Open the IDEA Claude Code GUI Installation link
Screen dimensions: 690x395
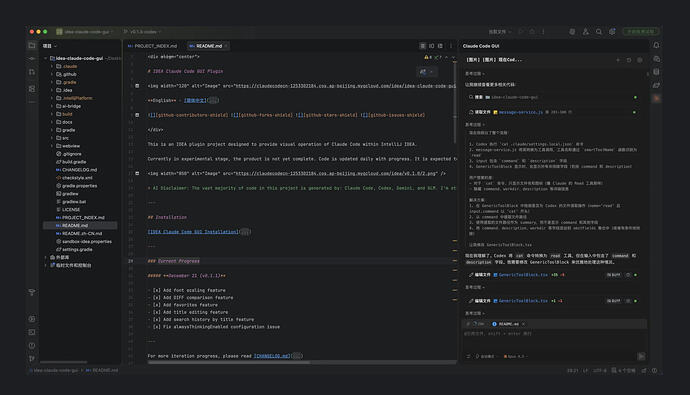point(193,232)
